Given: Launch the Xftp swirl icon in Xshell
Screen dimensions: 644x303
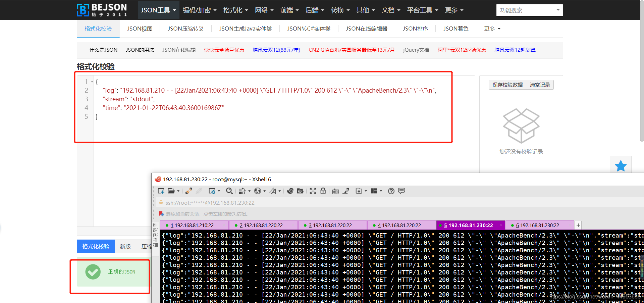Looking at the screenshot, I should tap(290, 191).
